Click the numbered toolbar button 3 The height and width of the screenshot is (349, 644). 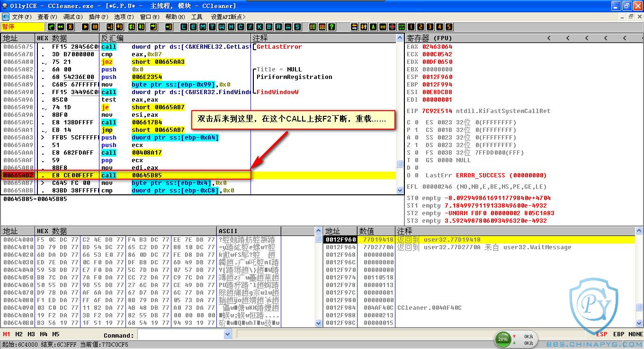[430, 27]
